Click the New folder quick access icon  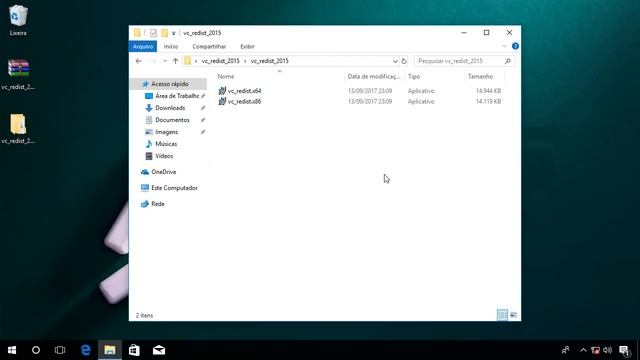point(164,33)
